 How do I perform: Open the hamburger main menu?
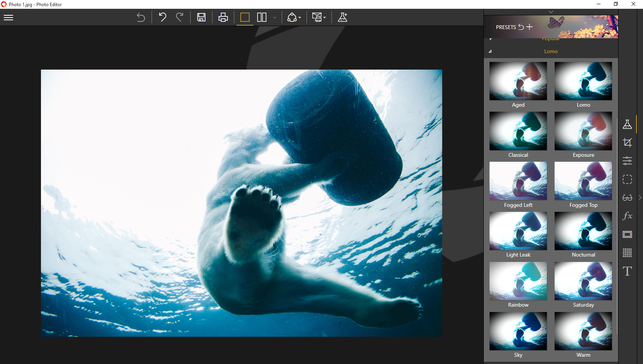point(8,18)
